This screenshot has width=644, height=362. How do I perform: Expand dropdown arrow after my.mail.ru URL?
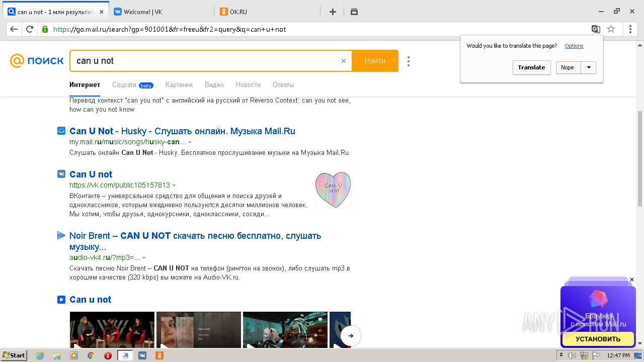tap(190, 142)
